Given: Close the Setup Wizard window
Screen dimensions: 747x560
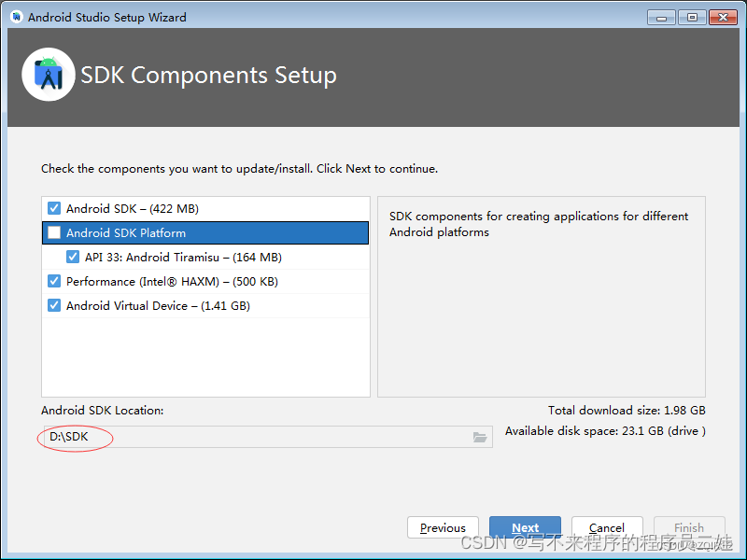Looking at the screenshot, I should coord(723,18).
